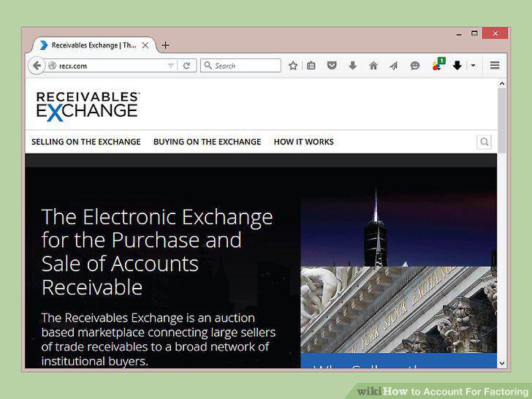Open the bookmarks list icon
The width and height of the screenshot is (532, 399).
[x=311, y=66]
